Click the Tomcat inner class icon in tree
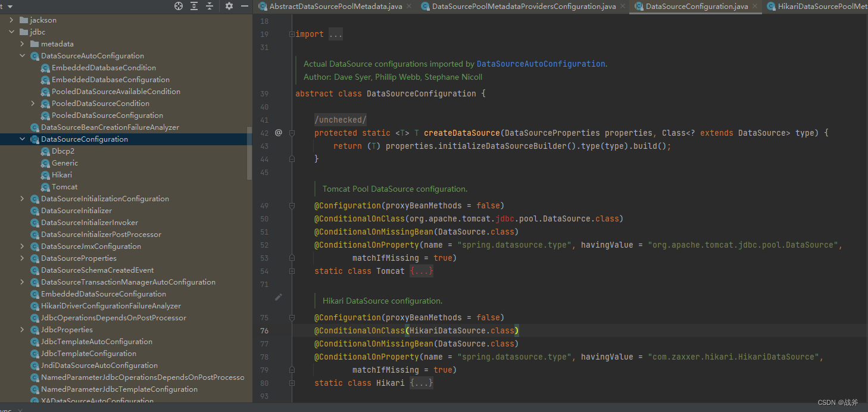This screenshot has height=412, width=868. click(x=45, y=187)
